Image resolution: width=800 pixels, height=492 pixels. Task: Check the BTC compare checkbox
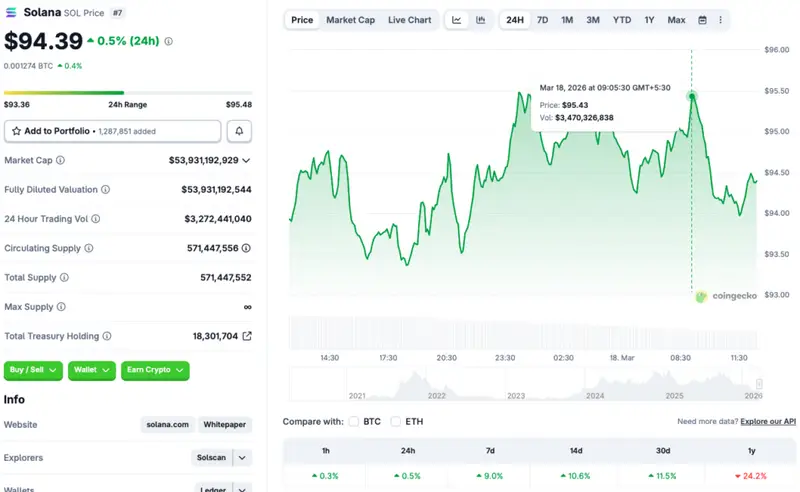pyautogui.click(x=354, y=422)
